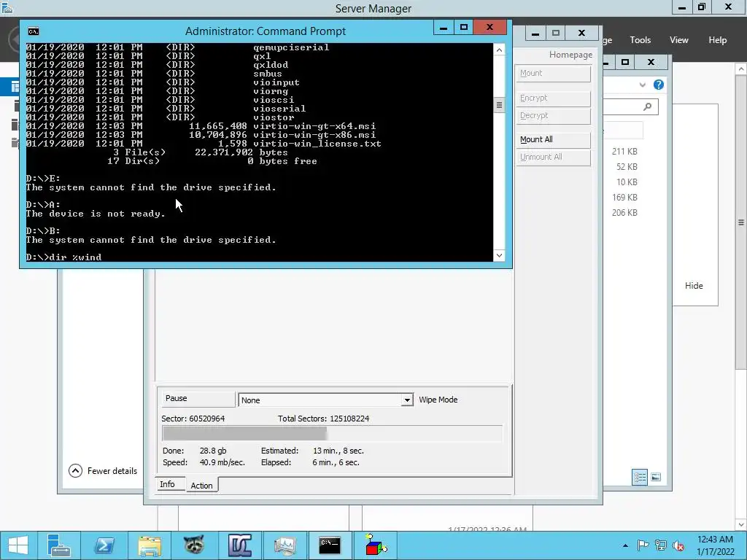Viewport: 747px width, 560px height.
Task: Click virtio-win_license.txt line in console
Action: click(204, 144)
